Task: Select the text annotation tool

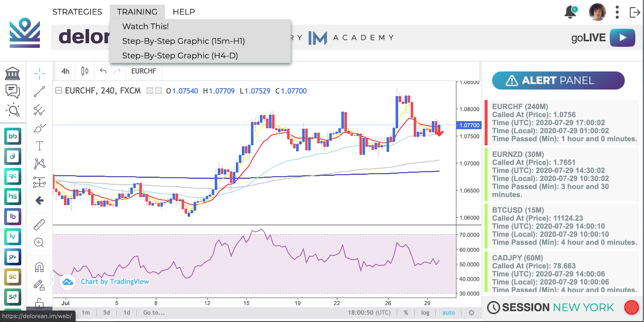Action: click(x=39, y=146)
